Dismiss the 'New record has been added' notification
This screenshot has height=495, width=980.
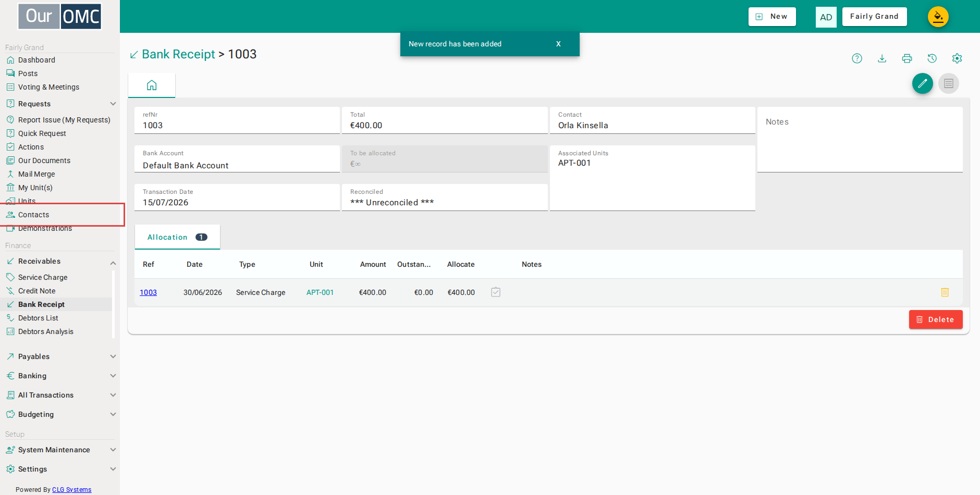pyautogui.click(x=558, y=44)
